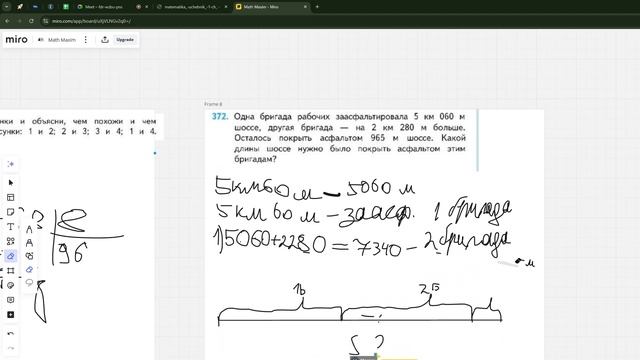Select the Comment tool
This screenshot has height=360, width=640.
point(11,300)
